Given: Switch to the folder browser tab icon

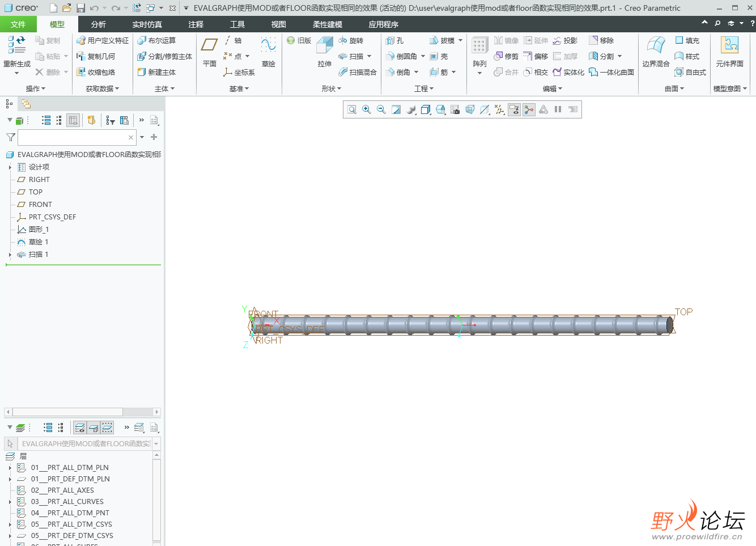Looking at the screenshot, I should (26, 104).
